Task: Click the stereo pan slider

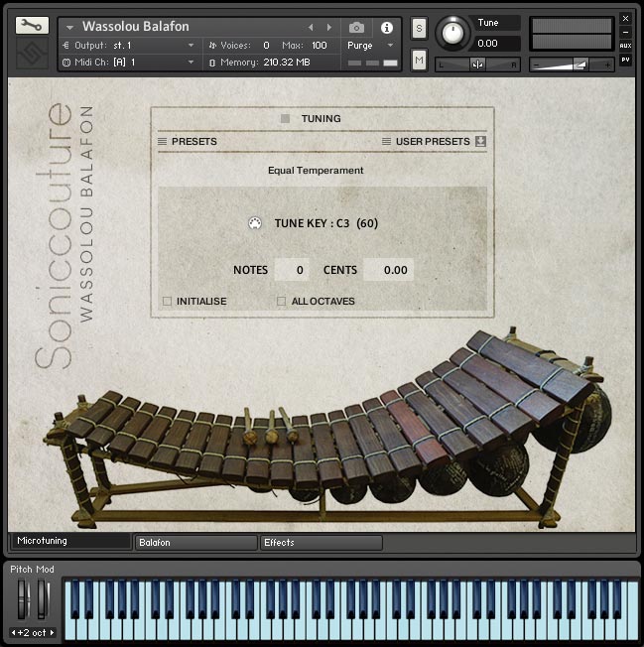Action: click(477, 65)
